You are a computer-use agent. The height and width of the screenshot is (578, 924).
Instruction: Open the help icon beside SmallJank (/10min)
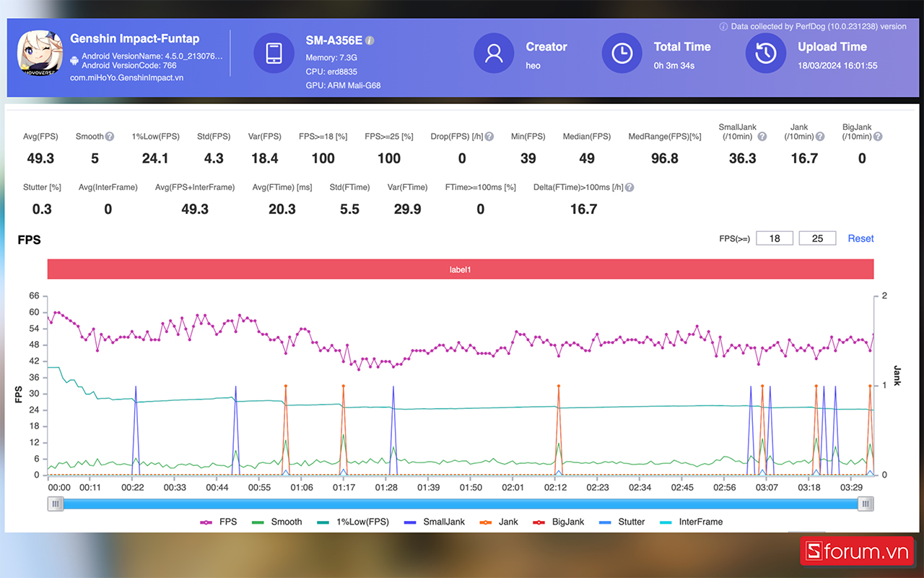click(762, 137)
